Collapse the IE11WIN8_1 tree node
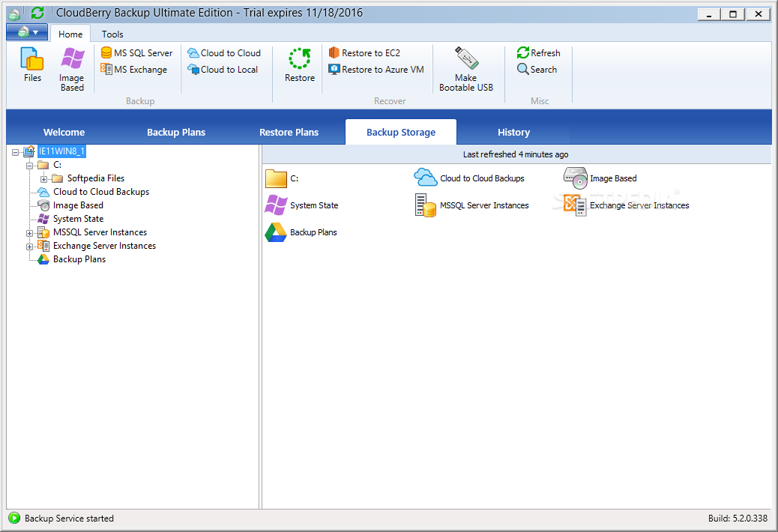This screenshot has height=532, width=778. pos(16,152)
